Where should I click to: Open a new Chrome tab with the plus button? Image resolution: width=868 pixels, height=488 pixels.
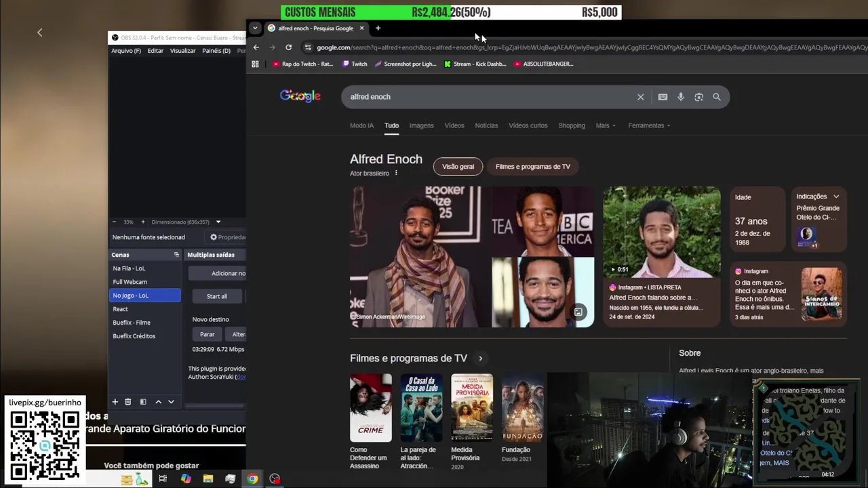click(x=378, y=28)
